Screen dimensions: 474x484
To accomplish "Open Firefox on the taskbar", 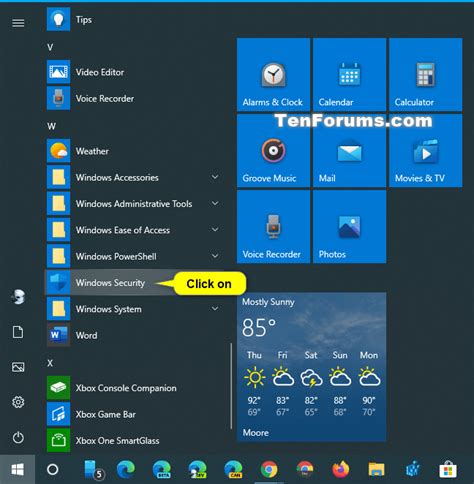I will tap(341, 470).
